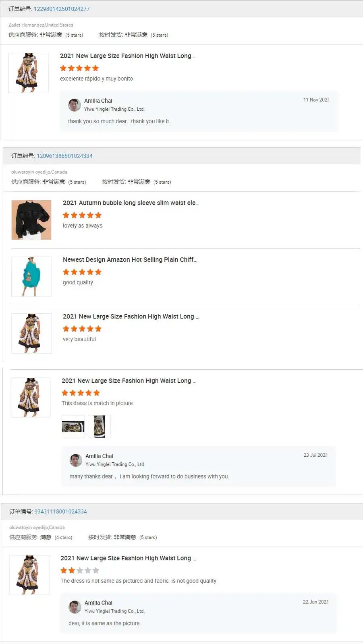Open product title above 'very beautiful' review

pyautogui.click(x=131, y=317)
